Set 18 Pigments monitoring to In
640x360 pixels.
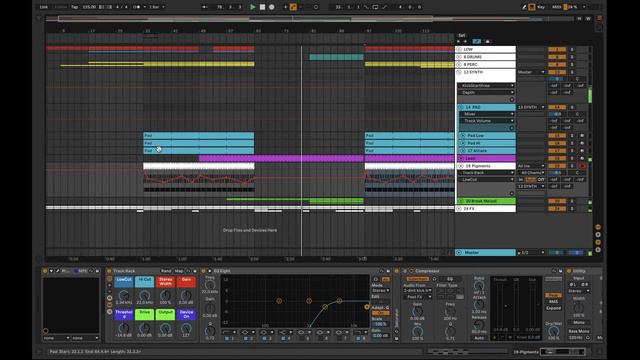pos(521,180)
